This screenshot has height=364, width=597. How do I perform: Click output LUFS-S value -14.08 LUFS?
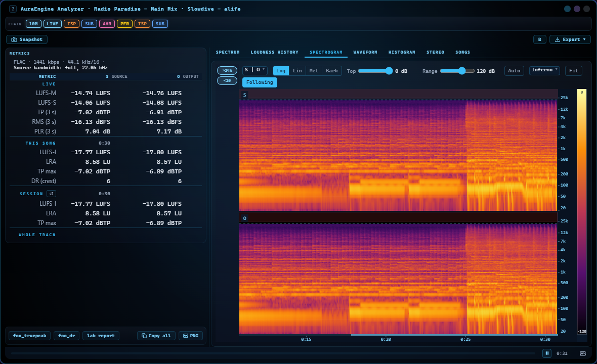pyautogui.click(x=162, y=103)
